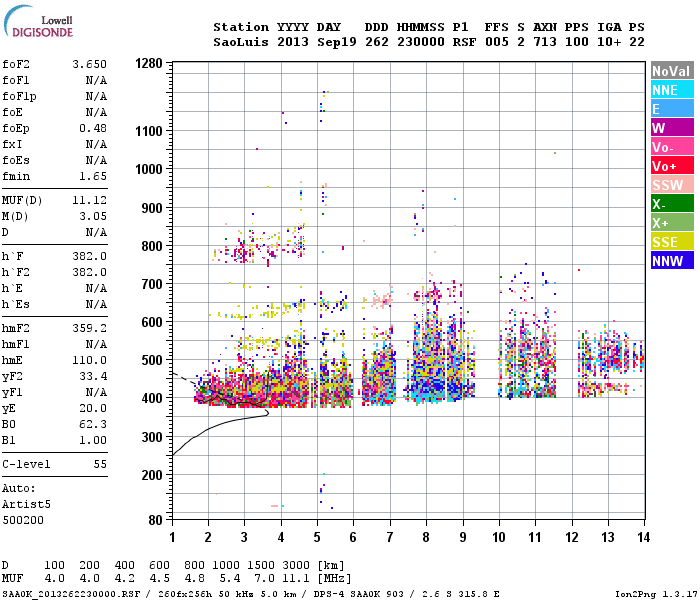
Task: Click the h`F2 value 382.0
Action: (x=90, y=272)
